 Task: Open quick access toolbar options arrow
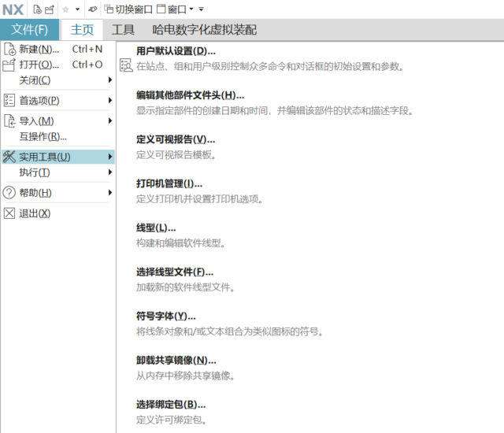point(202,9)
